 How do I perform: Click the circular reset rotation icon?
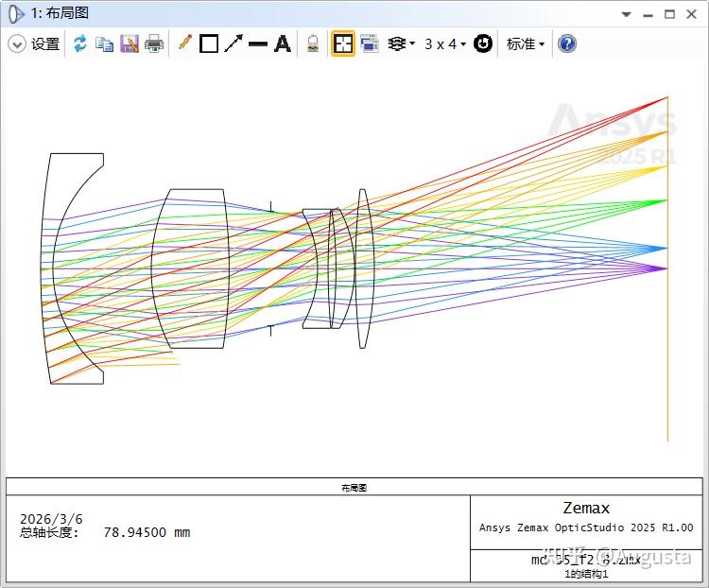(482, 43)
